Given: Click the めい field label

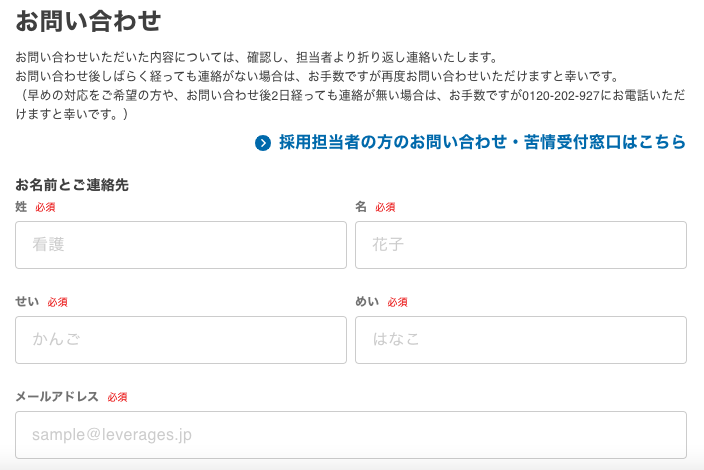Looking at the screenshot, I should (367, 302).
